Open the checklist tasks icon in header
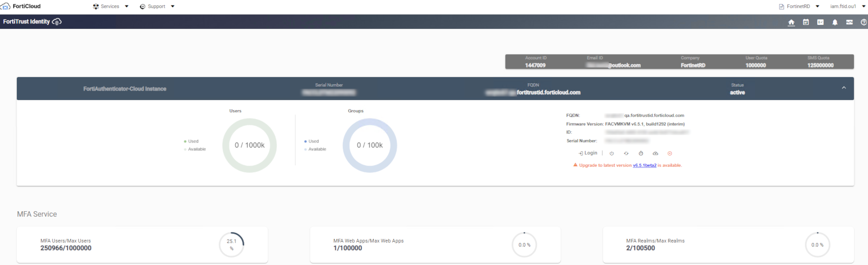The image size is (868, 265). (x=820, y=22)
